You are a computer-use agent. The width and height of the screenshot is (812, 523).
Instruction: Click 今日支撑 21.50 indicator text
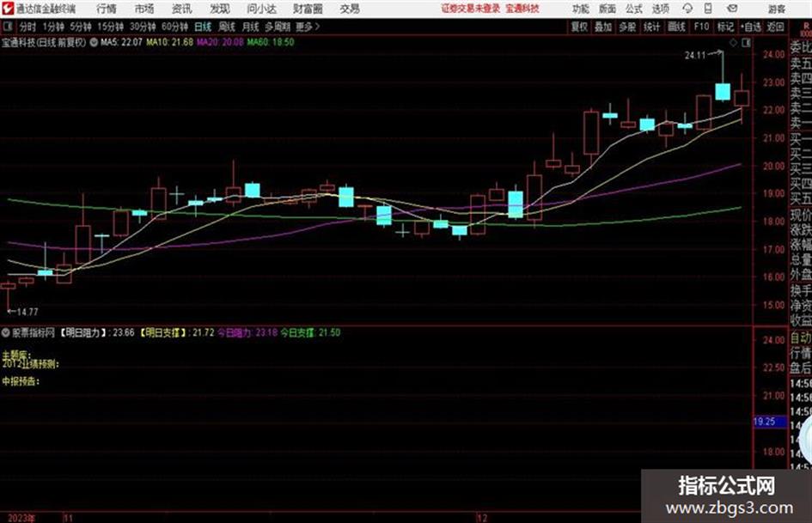pos(311,332)
